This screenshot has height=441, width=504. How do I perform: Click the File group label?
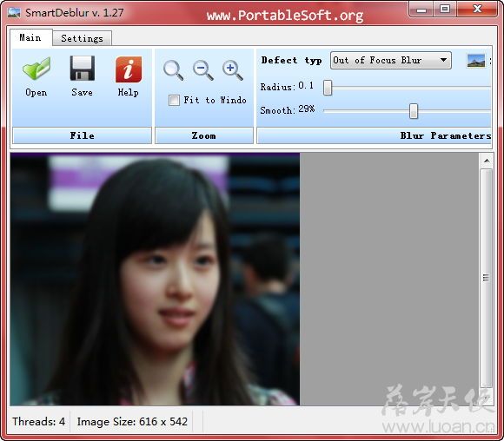tap(82, 135)
